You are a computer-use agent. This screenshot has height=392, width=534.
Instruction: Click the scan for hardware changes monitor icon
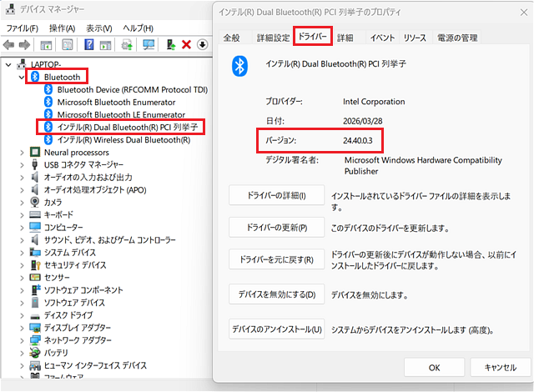coord(149,44)
